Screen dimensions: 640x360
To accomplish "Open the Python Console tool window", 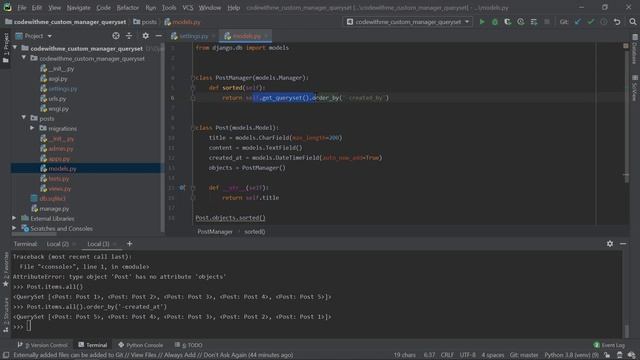I will coord(140,345).
